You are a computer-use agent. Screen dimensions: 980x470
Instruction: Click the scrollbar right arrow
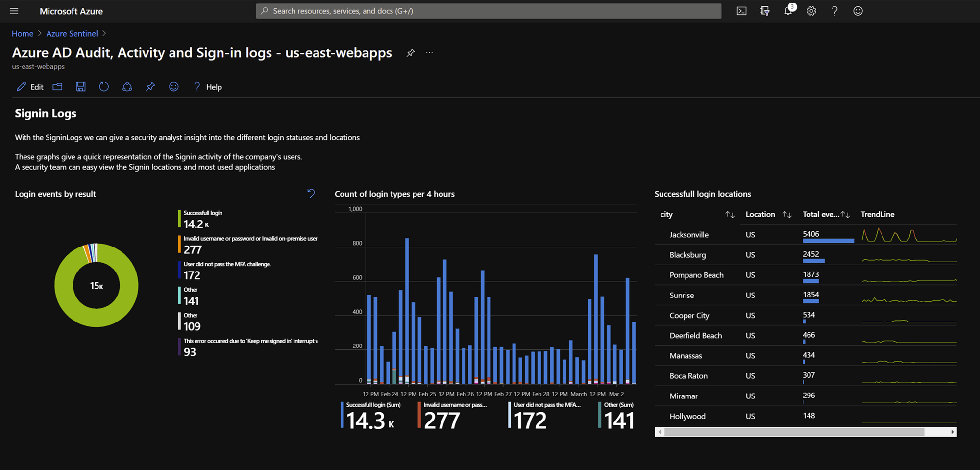pos(952,432)
